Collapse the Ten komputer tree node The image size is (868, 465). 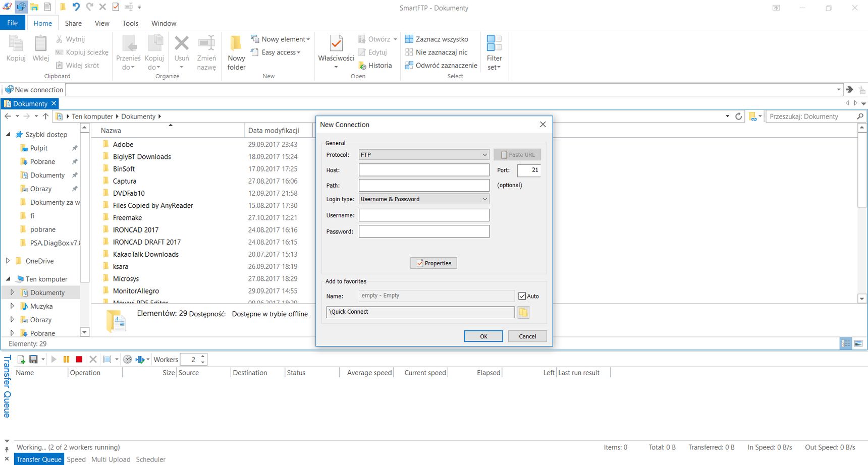pyautogui.click(x=8, y=279)
